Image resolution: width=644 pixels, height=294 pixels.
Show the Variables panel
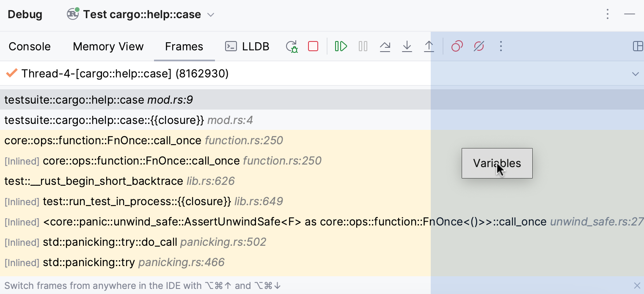pyautogui.click(x=497, y=163)
